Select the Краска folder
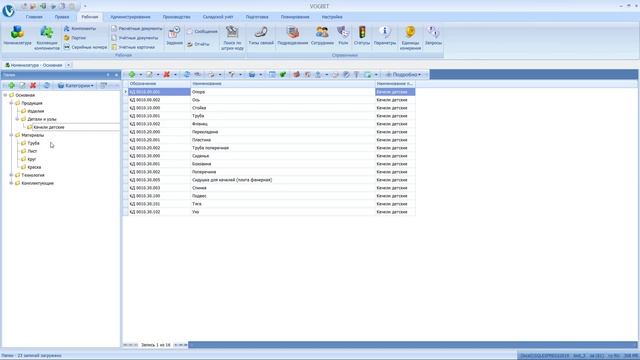 [34, 167]
